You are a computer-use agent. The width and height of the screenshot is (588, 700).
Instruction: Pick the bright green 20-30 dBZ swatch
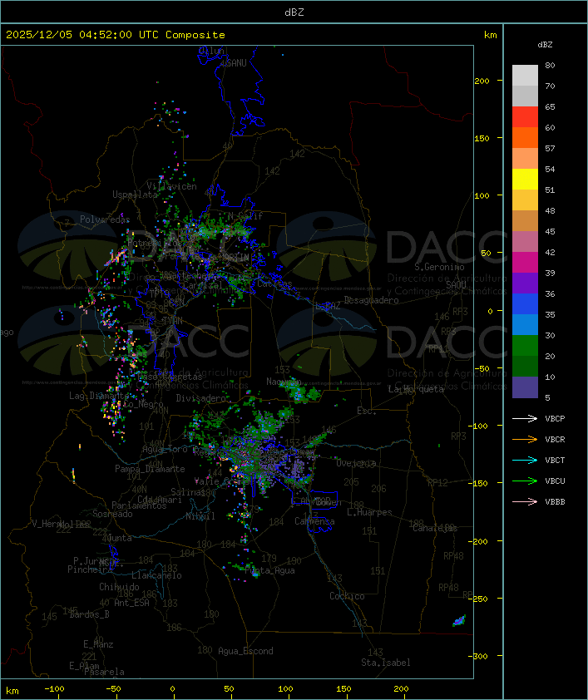(525, 346)
